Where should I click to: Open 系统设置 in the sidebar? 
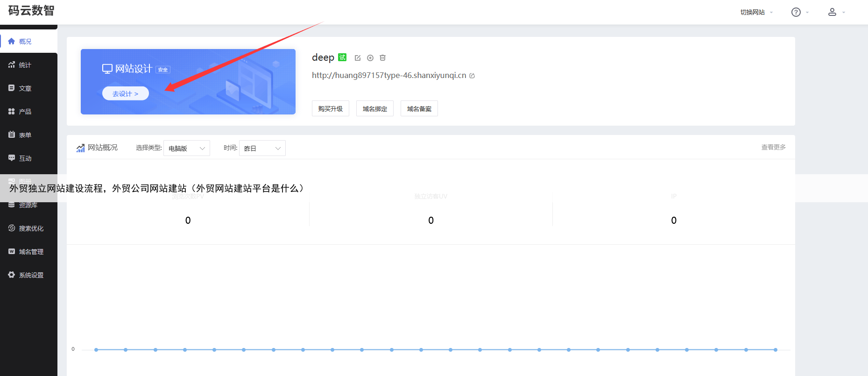click(31, 275)
